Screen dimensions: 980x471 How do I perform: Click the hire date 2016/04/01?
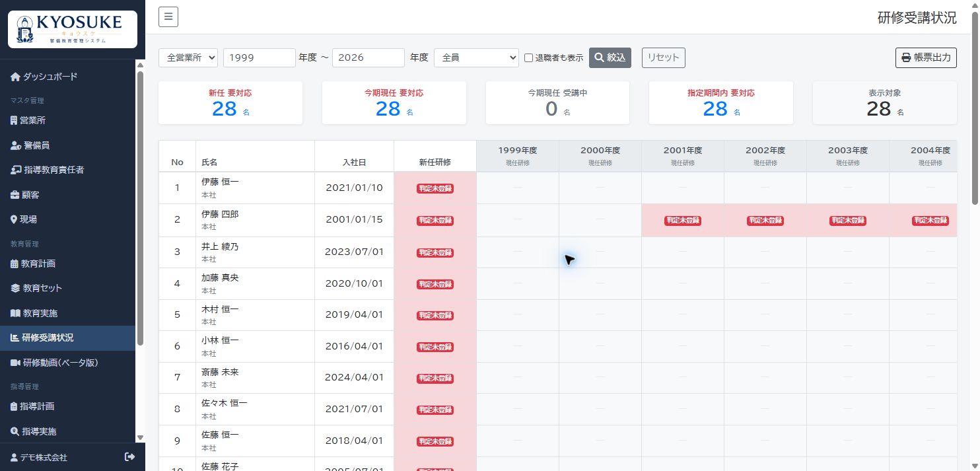pos(354,345)
